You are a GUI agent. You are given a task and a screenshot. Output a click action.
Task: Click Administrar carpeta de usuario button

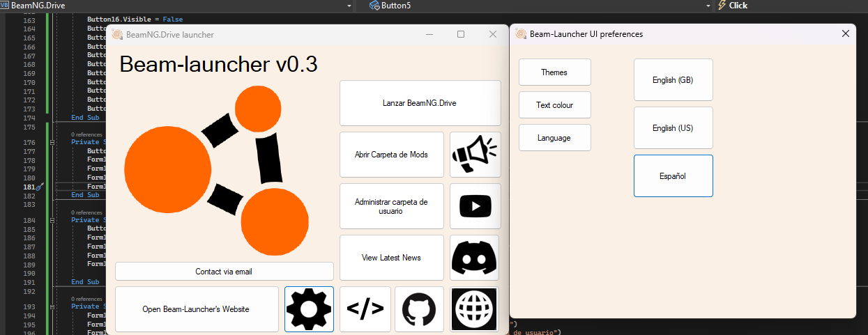click(391, 206)
